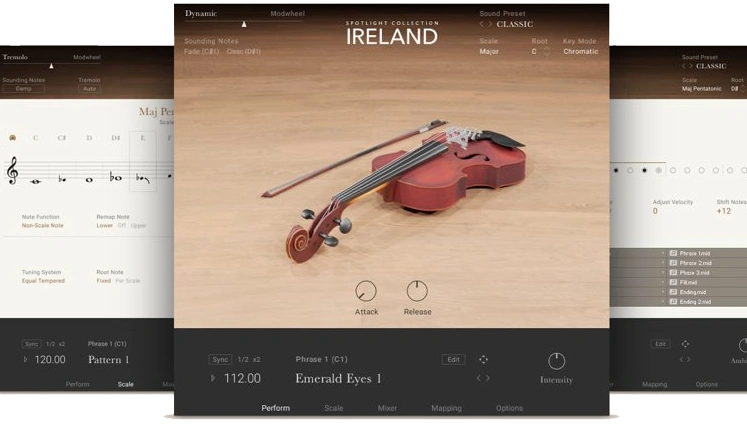Switch to the Mapping tab in center window
Screen dimensions: 747x432
pos(446,408)
